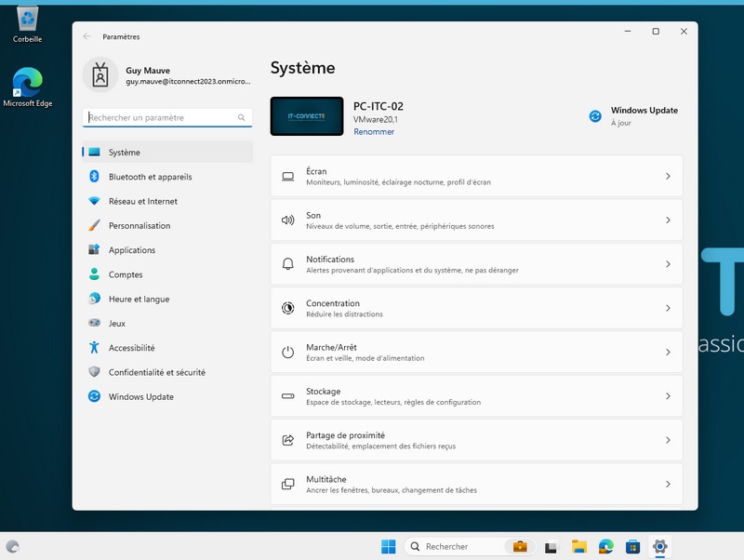Click the Rechercher un paramètre search field
Viewport: 744px width, 560px height.
tap(161, 118)
